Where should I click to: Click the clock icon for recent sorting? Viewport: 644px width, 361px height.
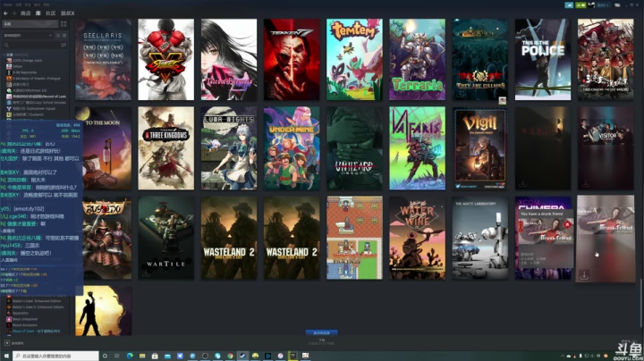click(58, 35)
